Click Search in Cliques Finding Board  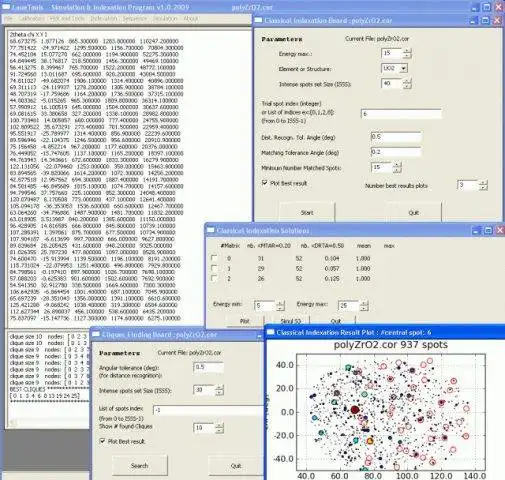coord(139,465)
